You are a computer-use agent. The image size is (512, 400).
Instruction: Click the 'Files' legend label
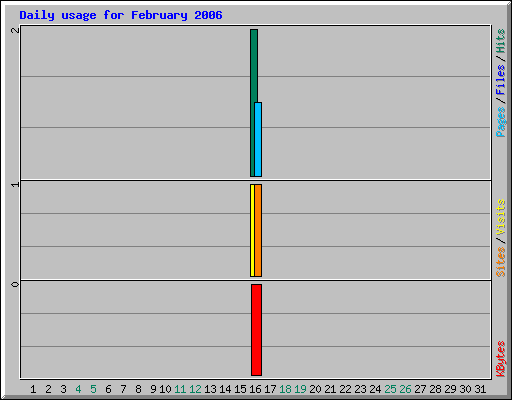coord(500,79)
